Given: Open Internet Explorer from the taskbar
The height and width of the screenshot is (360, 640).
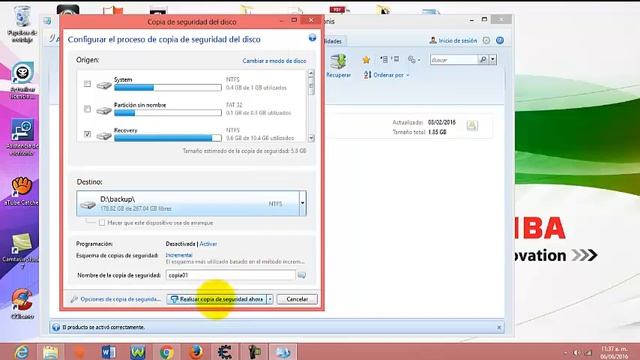Looking at the screenshot, I should pyautogui.click(x=22, y=352).
